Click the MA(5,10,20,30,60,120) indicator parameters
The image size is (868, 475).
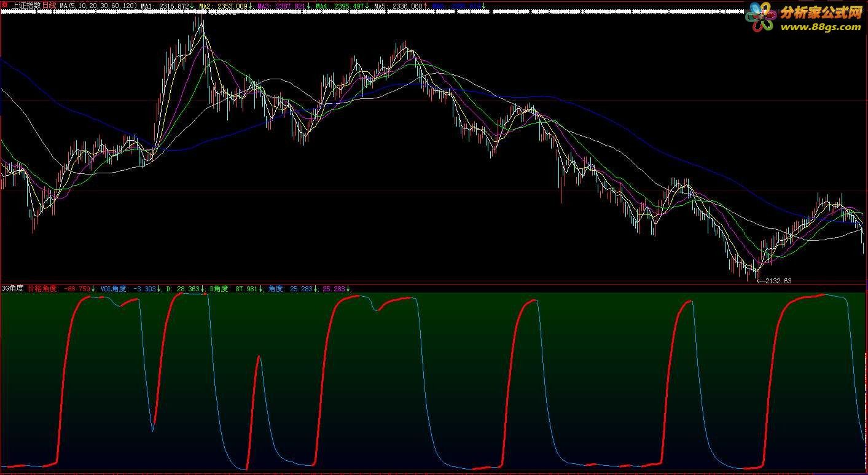pyautogui.click(x=99, y=6)
